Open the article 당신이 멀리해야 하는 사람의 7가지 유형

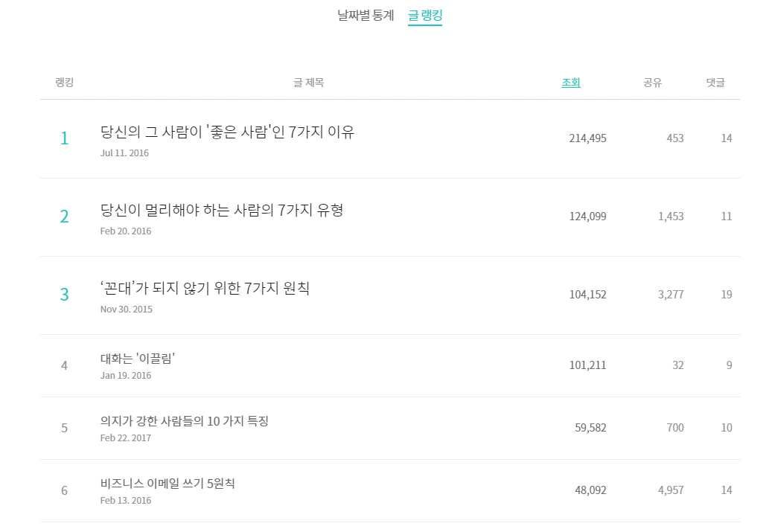tap(221, 210)
